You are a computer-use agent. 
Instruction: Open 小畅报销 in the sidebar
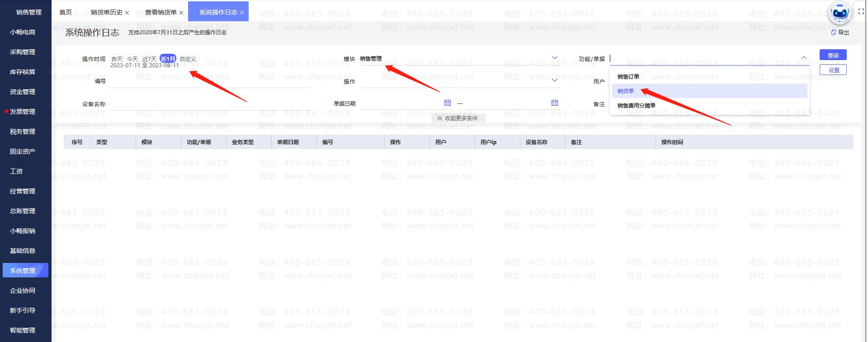[23, 231]
